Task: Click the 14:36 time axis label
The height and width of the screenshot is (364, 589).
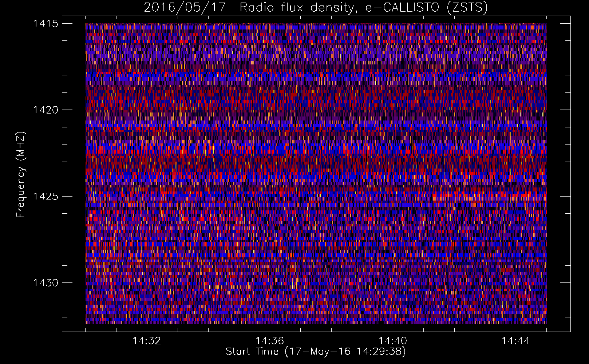Action: point(270,341)
